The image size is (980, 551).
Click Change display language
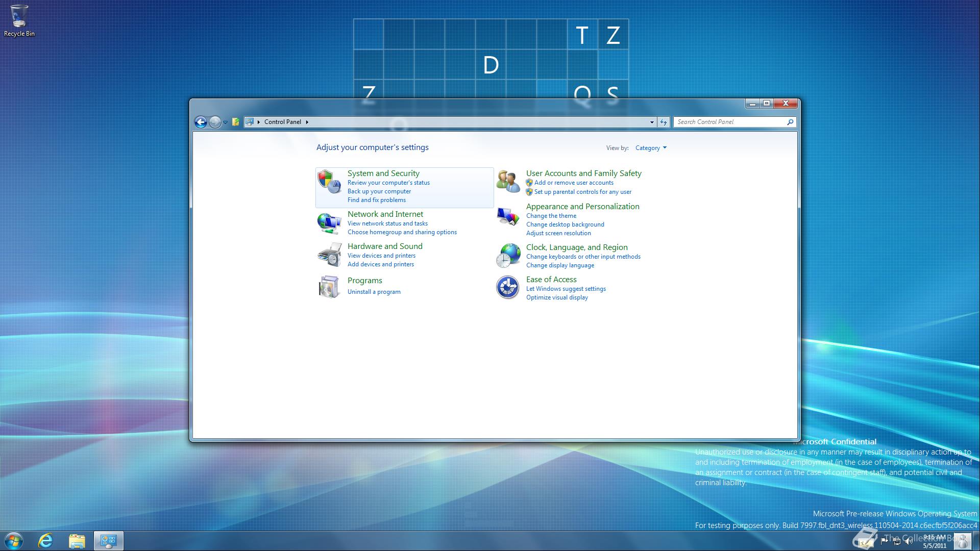560,265
